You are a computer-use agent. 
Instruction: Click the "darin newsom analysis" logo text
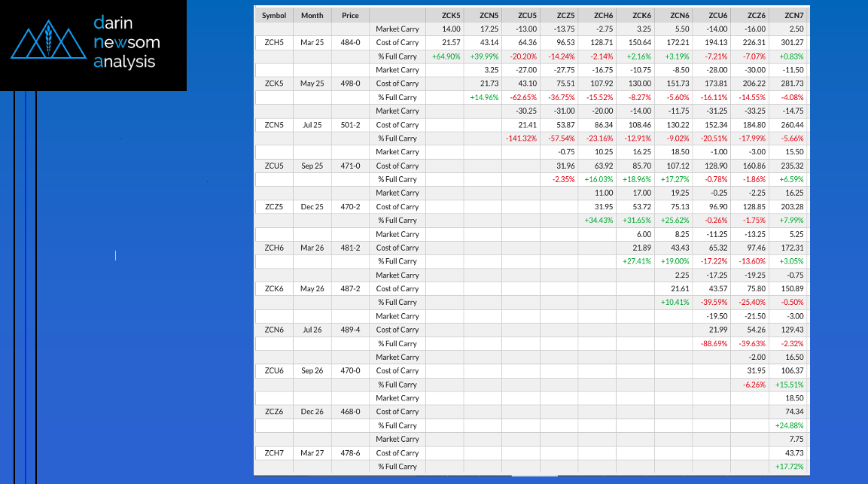pos(125,42)
